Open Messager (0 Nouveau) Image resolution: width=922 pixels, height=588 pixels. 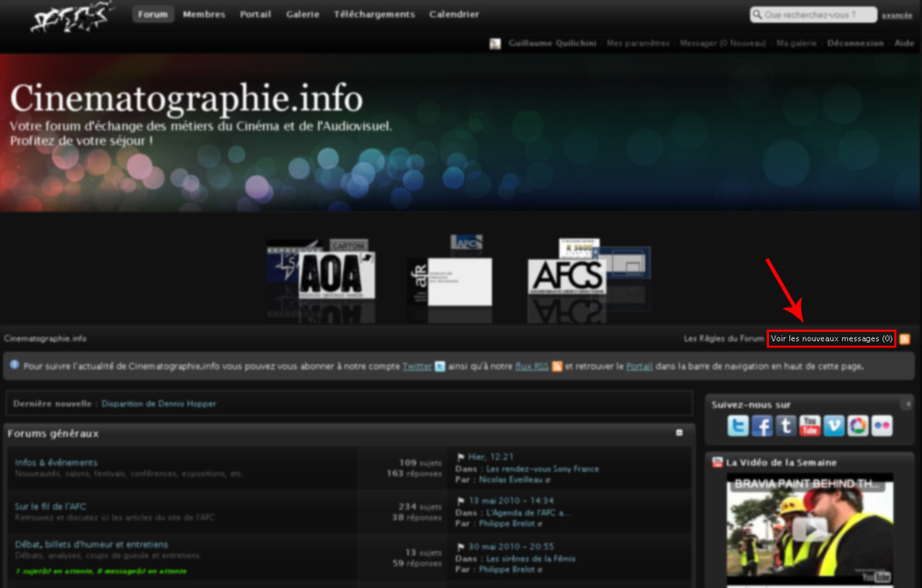click(x=723, y=43)
